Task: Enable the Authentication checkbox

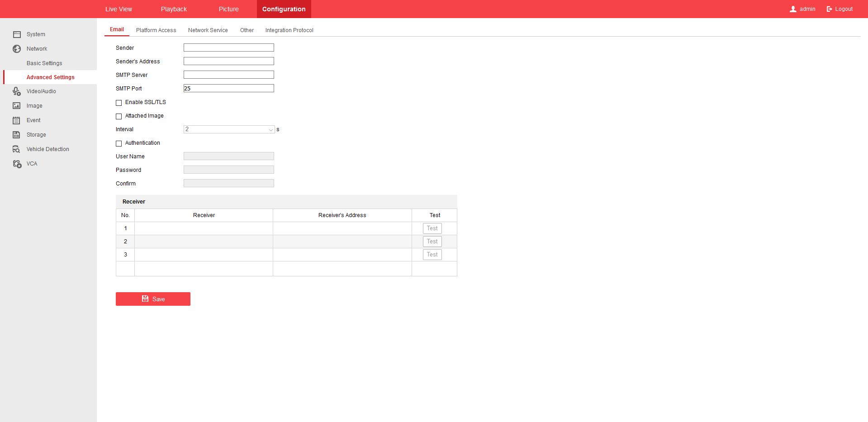Action: pos(119,143)
